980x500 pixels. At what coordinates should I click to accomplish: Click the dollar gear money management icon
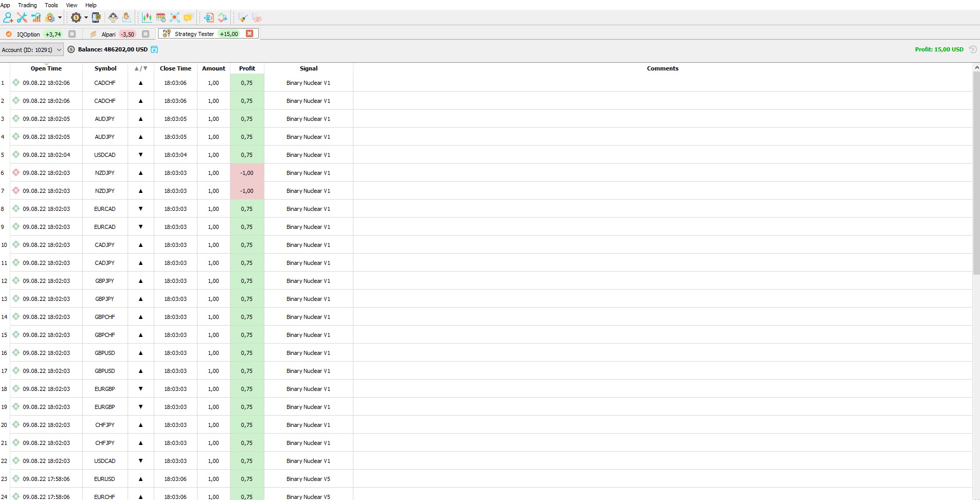(x=76, y=18)
